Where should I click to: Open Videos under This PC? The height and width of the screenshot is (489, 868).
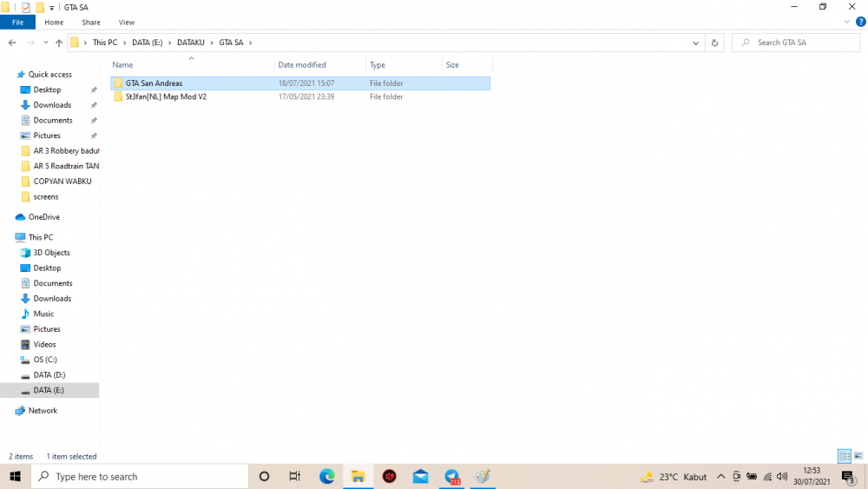click(44, 345)
